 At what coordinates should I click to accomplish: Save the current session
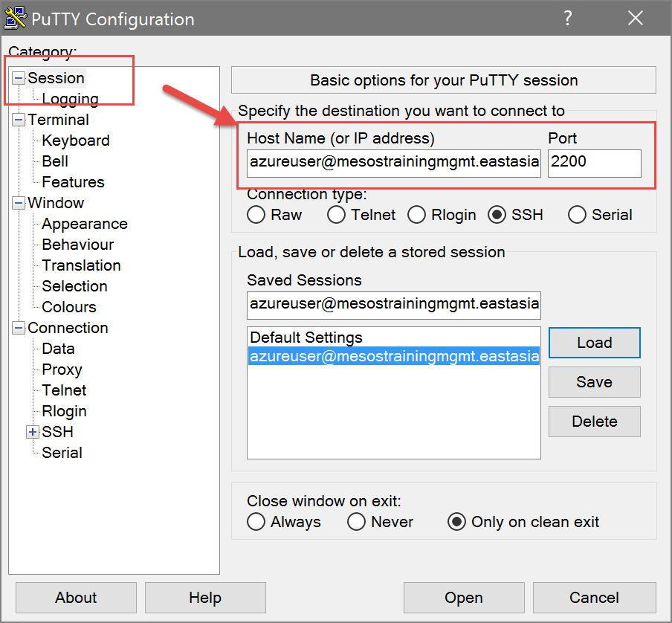tap(595, 382)
